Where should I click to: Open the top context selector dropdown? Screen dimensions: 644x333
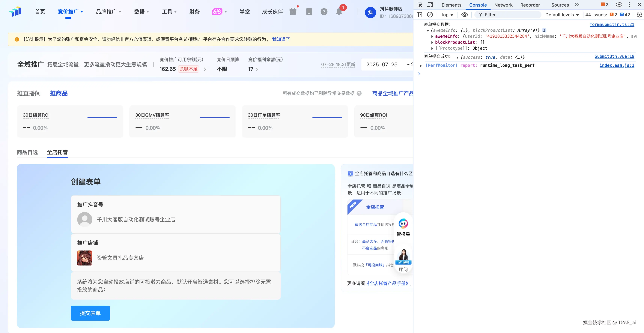tap(447, 15)
